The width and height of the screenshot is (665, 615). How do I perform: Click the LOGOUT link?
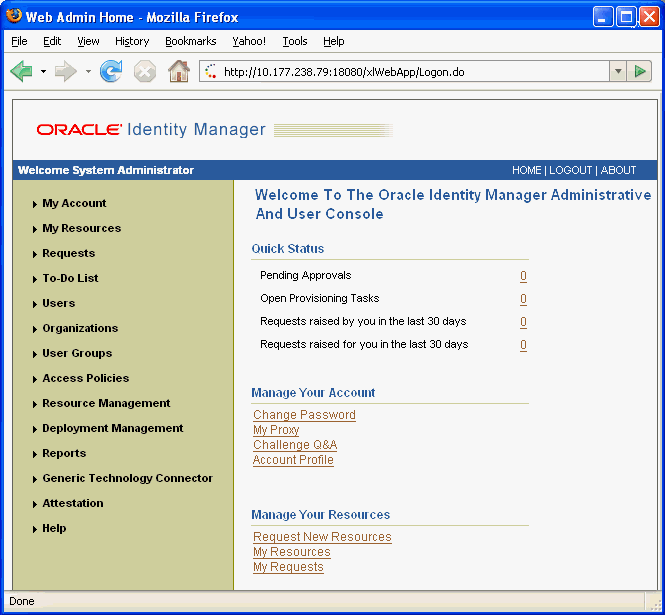570,170
